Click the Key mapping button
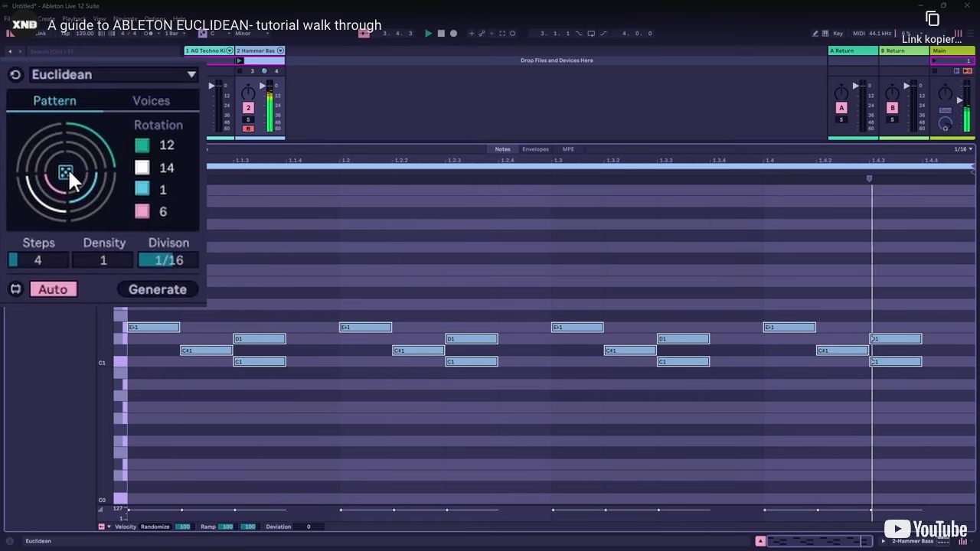This screenshot has width=980, height=551. click(x=838, y=33)
